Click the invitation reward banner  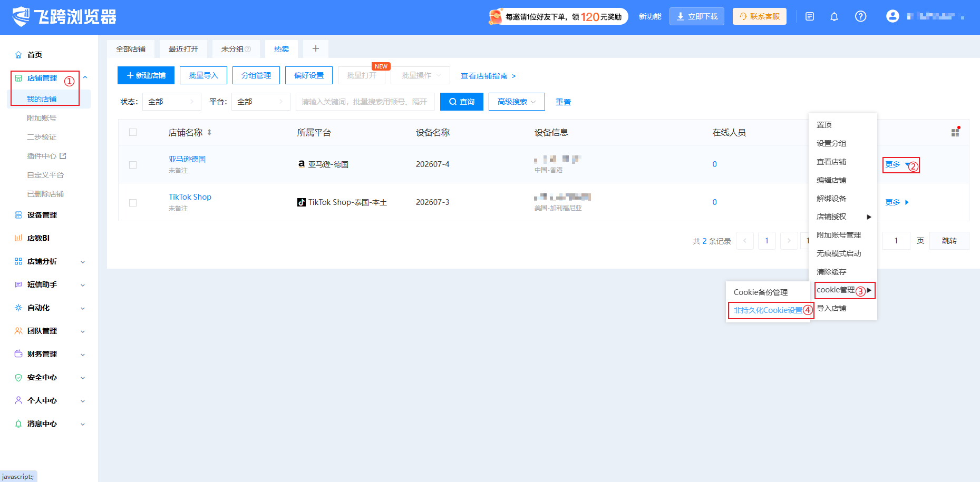(x=558, y=16)
